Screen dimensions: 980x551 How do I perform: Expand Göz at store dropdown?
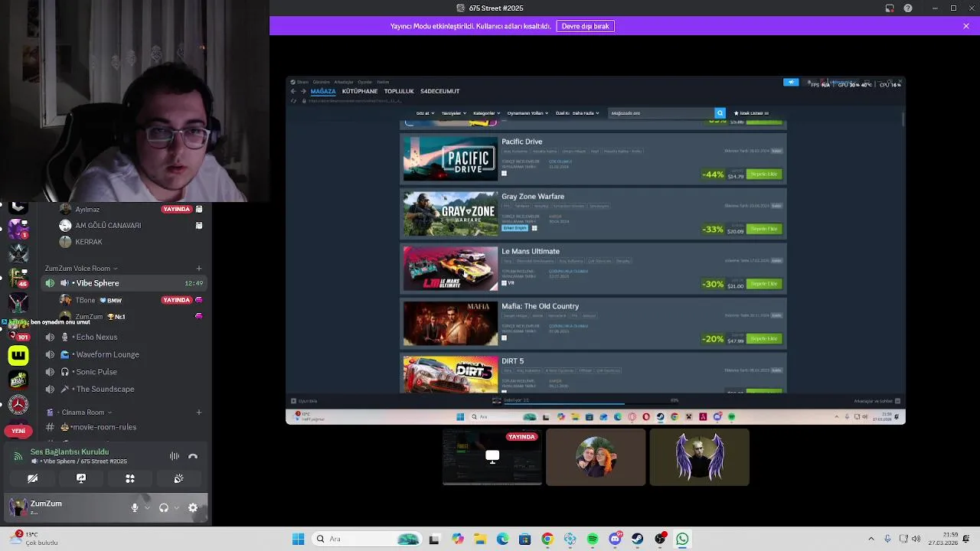(x=425, y=113)
